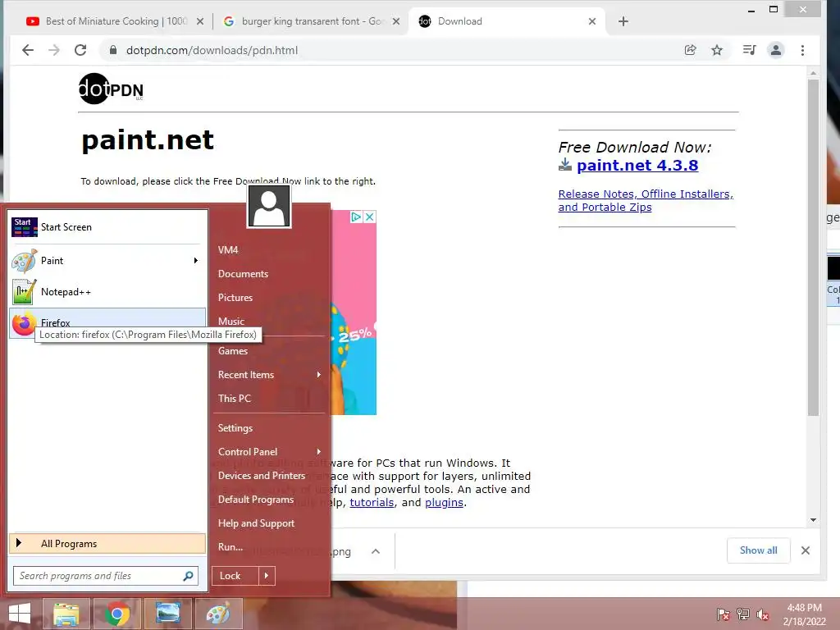The width and height of the screenshot is (840, 630).
Task: Open AdChoices icon on the ad
Action: 356,217
